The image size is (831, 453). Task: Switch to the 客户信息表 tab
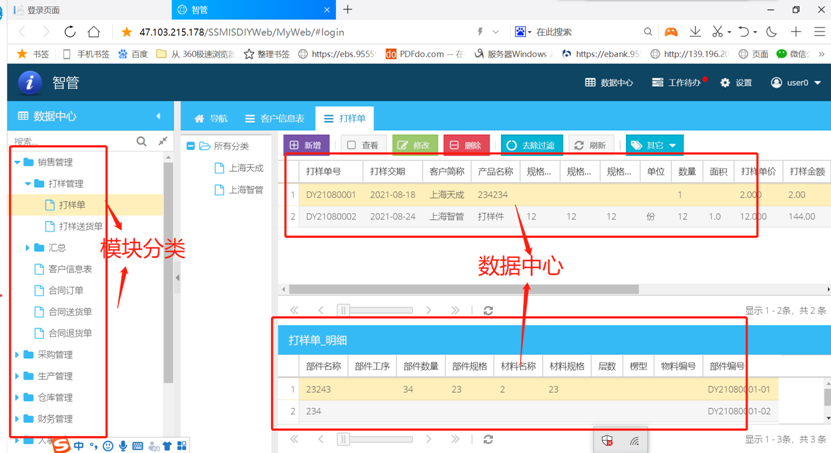[275, 119]
